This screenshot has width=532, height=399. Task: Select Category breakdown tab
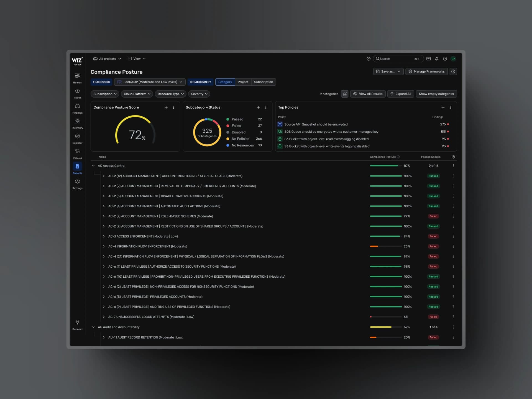tap(225, 82)
